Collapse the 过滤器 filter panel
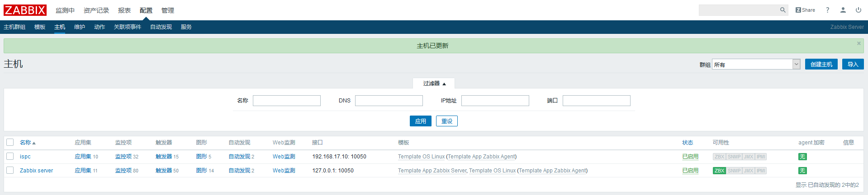The image size is (868, 195). (x=434, y=84)
